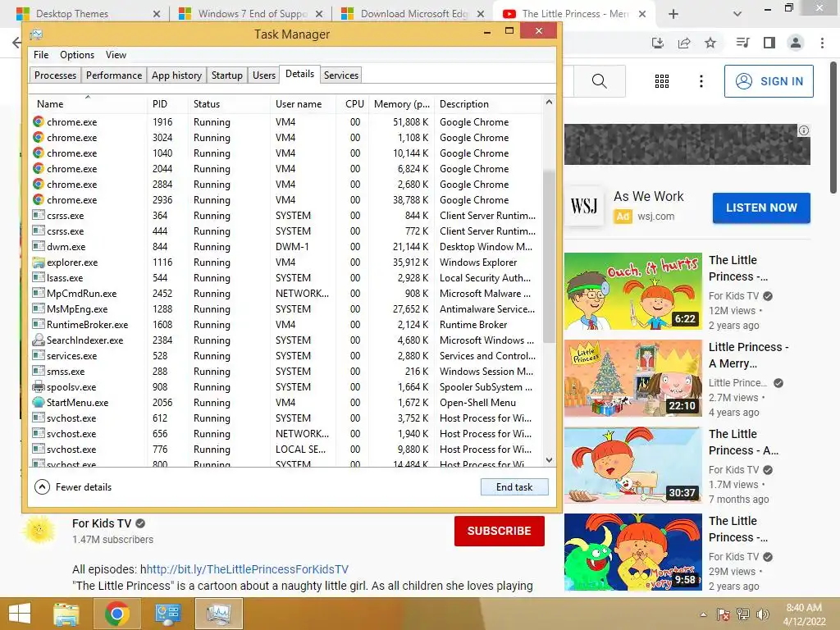
Task: Open the Options menu in Task Manager
Action: (77, 55)
